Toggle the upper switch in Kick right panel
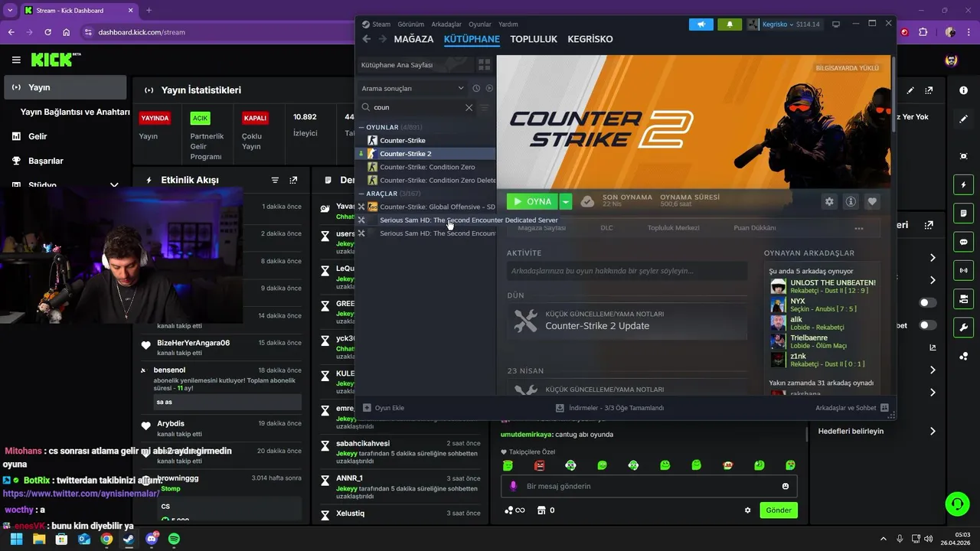980x551 pixels. [x=927, y=303]
